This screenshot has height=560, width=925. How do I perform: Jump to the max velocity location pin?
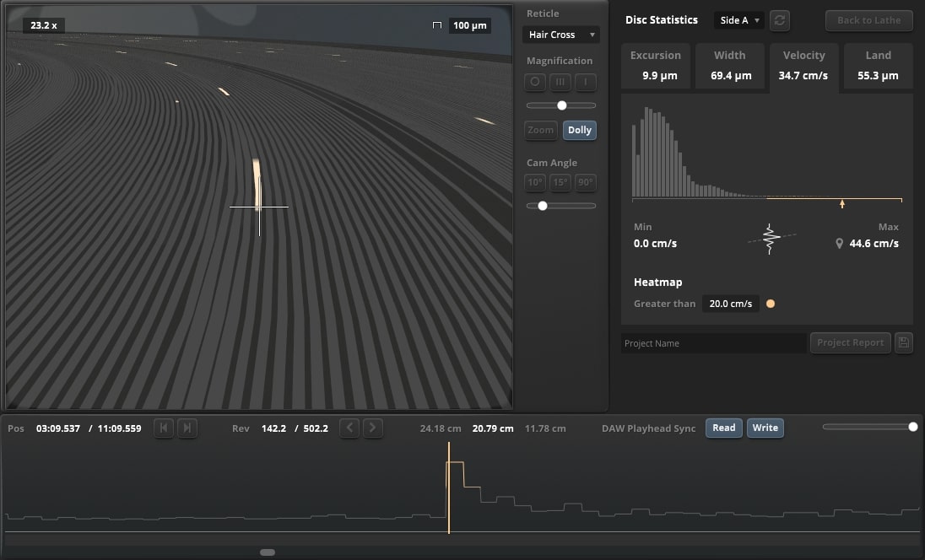point(839,244)
